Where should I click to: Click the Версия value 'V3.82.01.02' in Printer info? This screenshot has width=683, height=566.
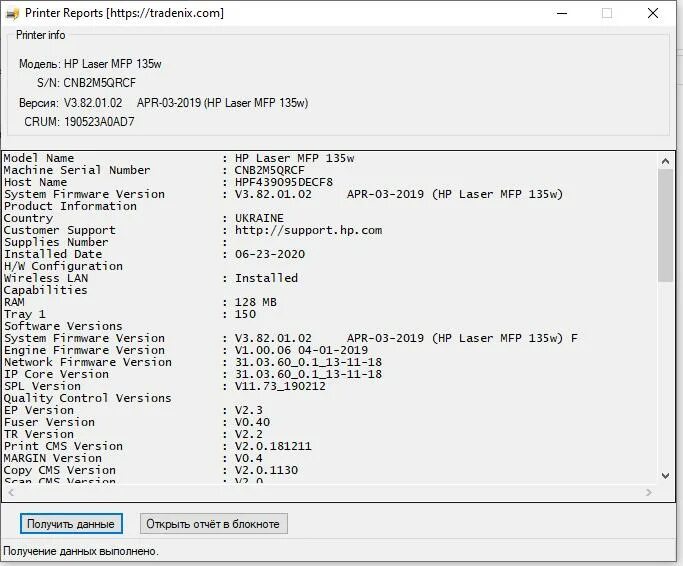pyautogui.click(x=93, y=103)
